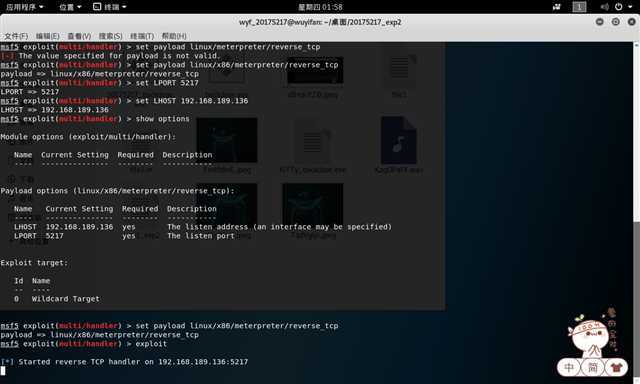The height and width of the screenshot is (384, 640).
Task: Click the terminal window title wyf_20175217@wuyifan
Action: tap(320, 22)
